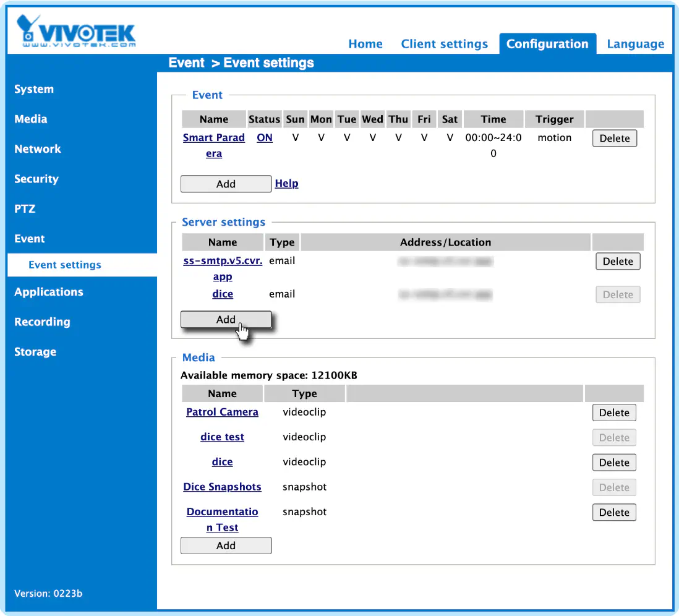This screenshot has height=616, width=679.
Task: Open the Patrol Camera media link
Action: [x=222, y=412]
